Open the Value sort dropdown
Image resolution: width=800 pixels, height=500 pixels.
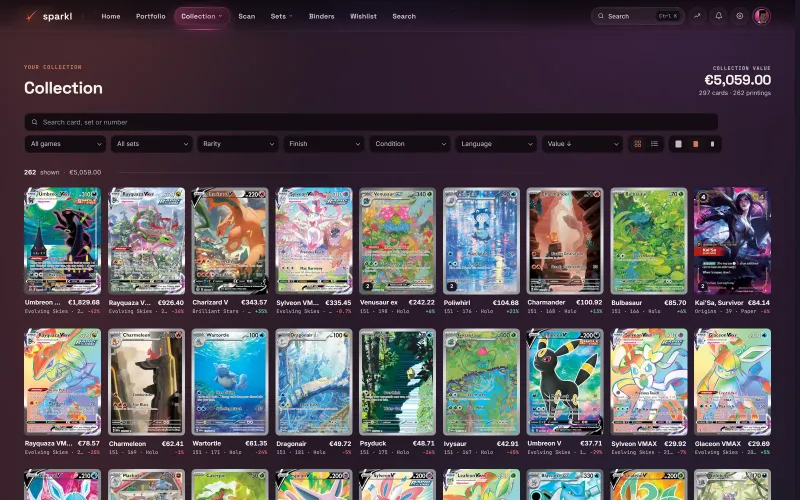coord(582,144)
